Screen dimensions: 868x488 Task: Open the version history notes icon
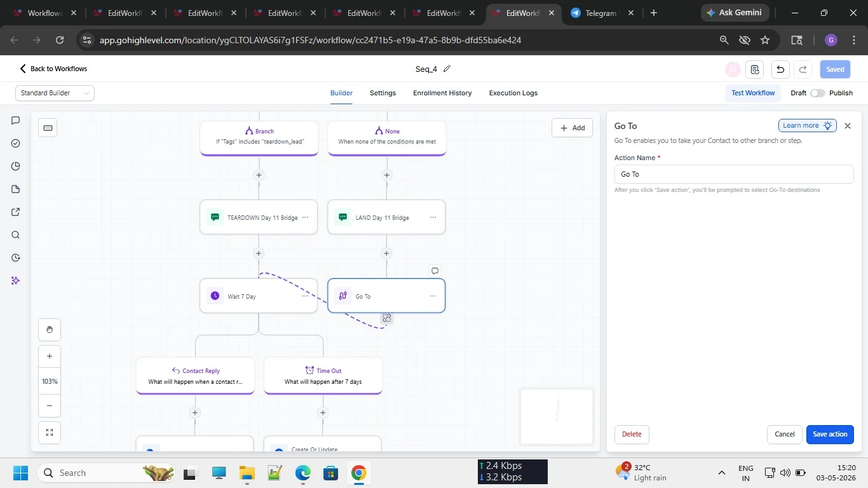(x=754, y=69)
